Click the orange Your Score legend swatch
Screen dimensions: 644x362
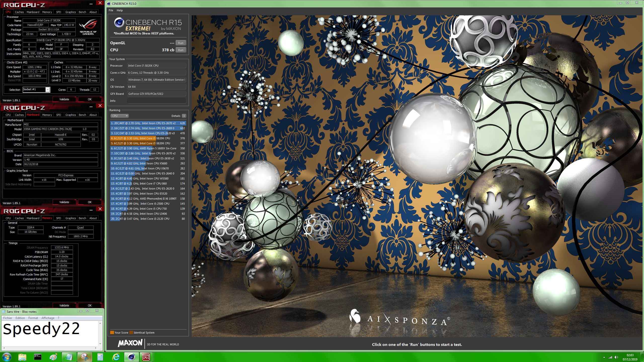pos(112,333)
